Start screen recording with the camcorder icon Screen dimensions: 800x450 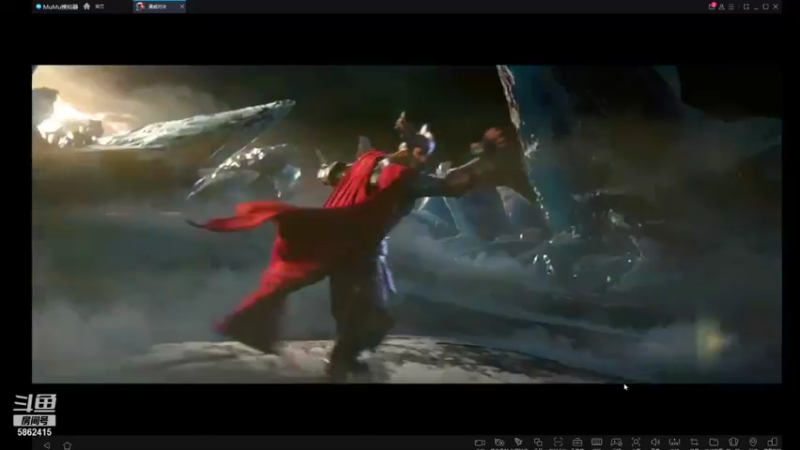point(480,442)
